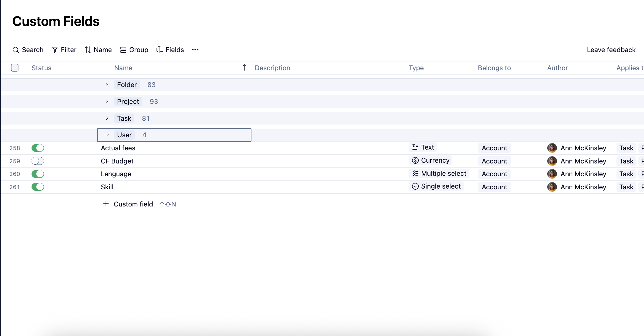Screen dimensions: 644x336
Task: Click Single select type icon for Skill
Action: pyautogui.click(x=415, y=186)
